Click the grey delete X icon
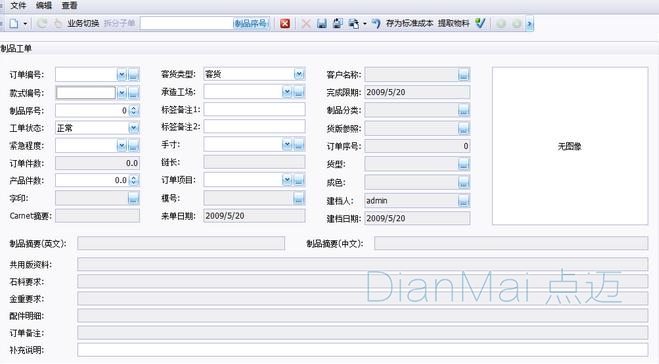 306,24
